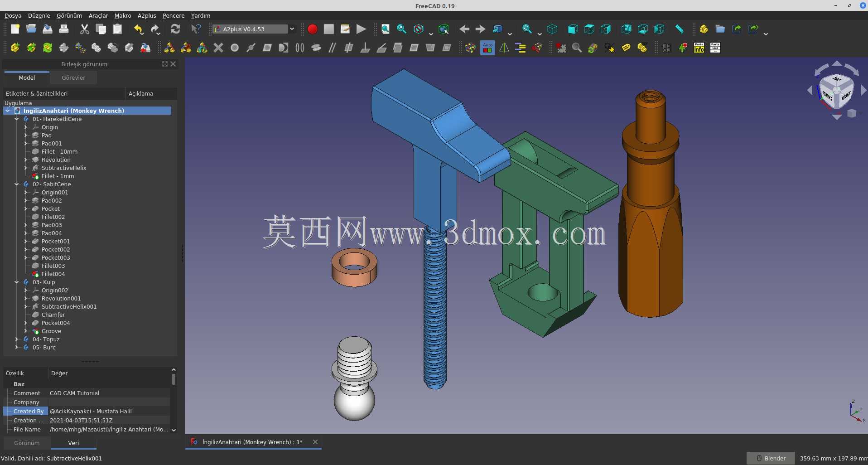The image size is (868, 465).
Task: Activate bounding box selection tool
Action: click(x=444, y=29)
